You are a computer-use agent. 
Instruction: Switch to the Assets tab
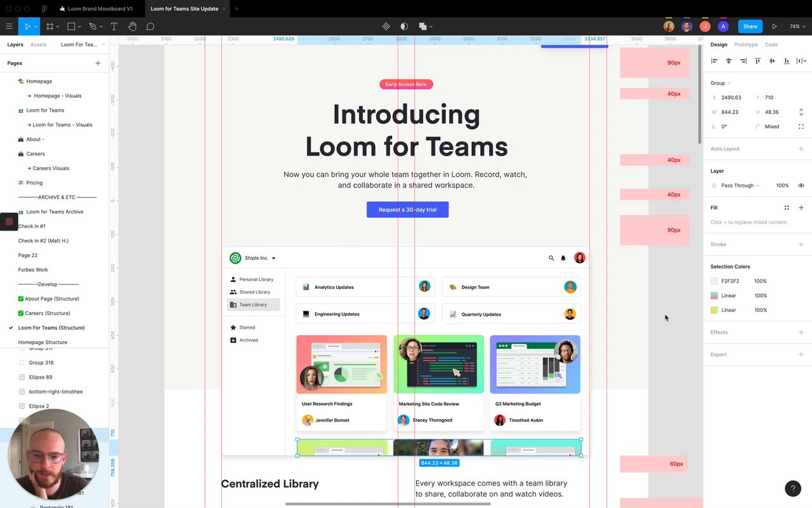click(x=39, y=44)
